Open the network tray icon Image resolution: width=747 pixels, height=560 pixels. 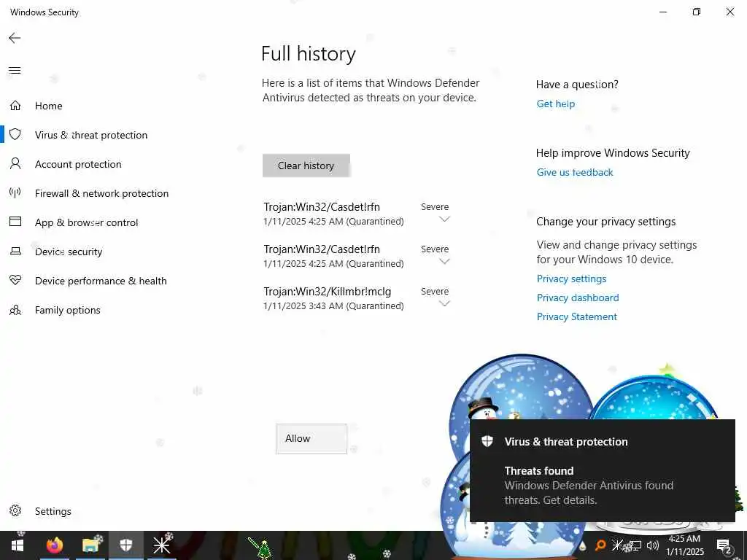[x=635, y=545]
